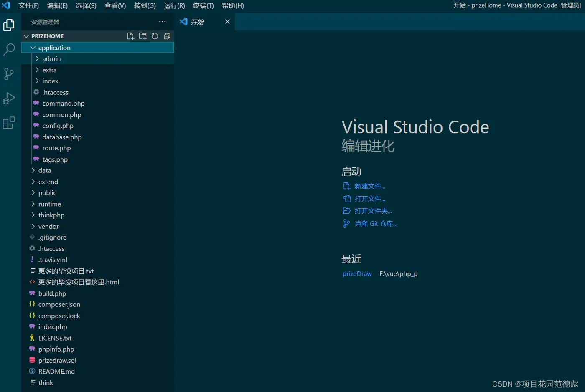
Task: Open the Run and Debug view
Action: tap(9, 99)
